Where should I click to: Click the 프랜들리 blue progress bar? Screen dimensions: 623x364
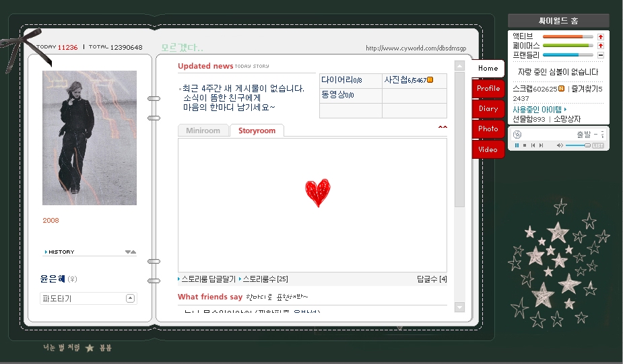(x=568, y=54)
